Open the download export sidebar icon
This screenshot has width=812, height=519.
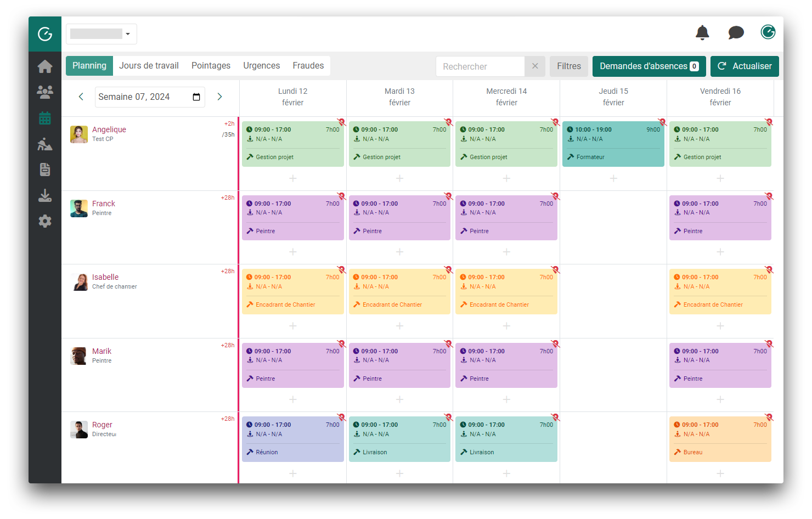click(45, 195)
